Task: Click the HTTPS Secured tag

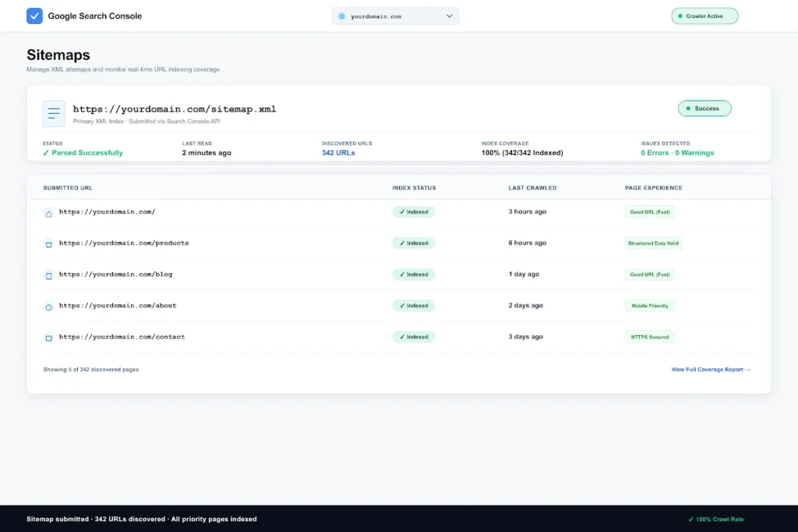Action: point(650,336)
